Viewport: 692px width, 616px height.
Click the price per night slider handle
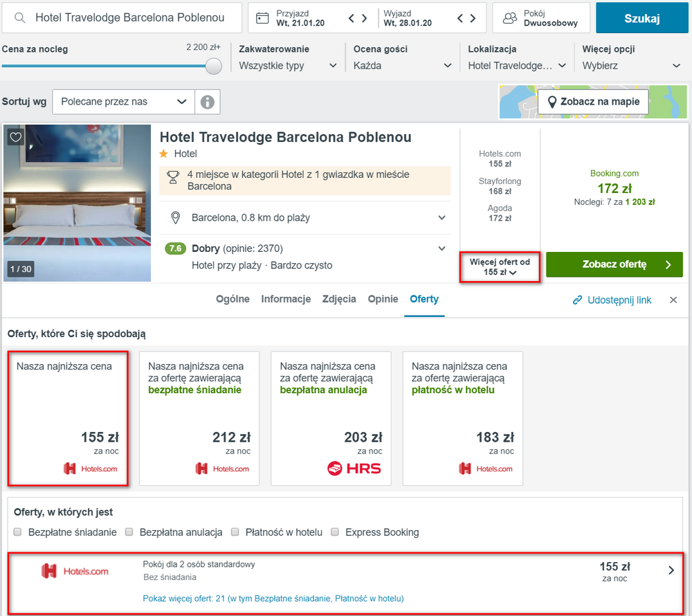click(x=214, y=66)
